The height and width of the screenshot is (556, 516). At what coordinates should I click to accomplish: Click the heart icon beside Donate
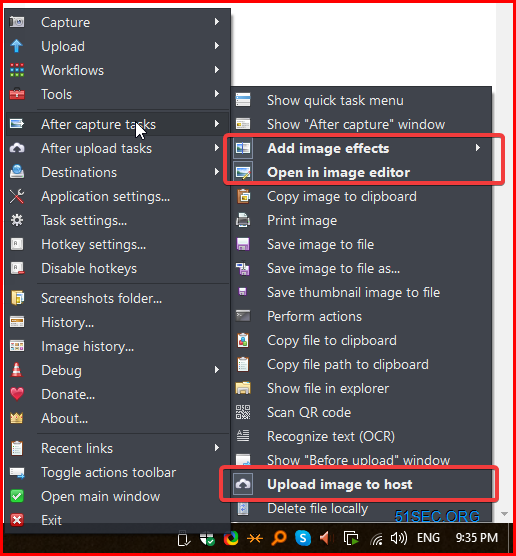point(17,394)
